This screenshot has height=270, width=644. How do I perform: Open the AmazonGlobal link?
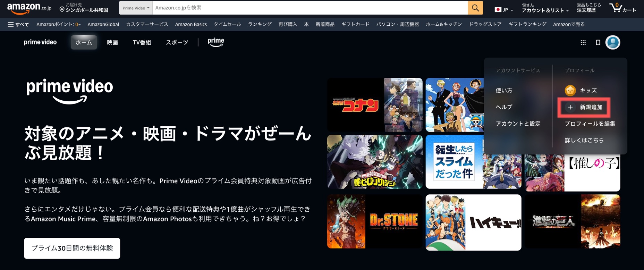103,24
